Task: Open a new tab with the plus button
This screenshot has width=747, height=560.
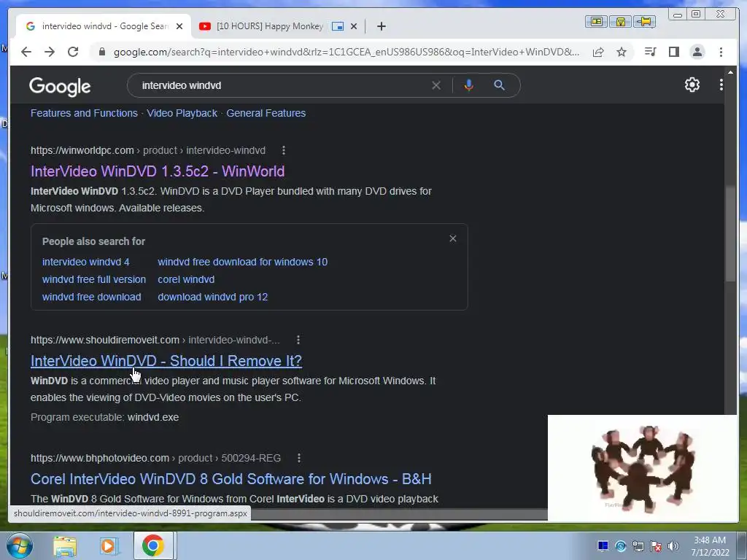Action: click(381, 26)
